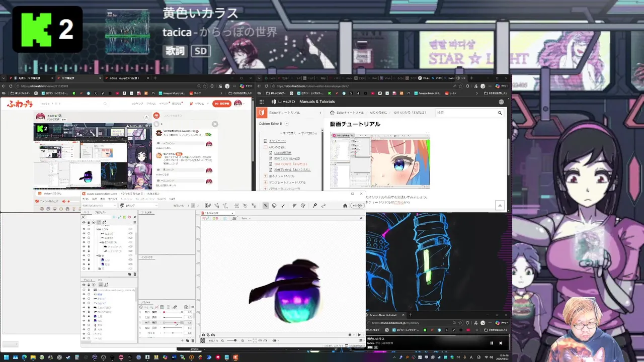Click the whowatch.tv address bar

click(106, 86)
